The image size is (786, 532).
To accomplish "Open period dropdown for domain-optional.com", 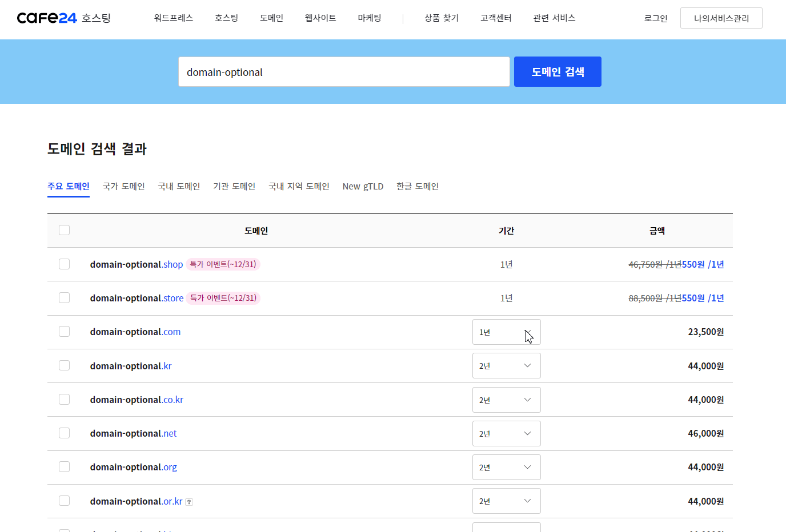I will coord(506,332).
